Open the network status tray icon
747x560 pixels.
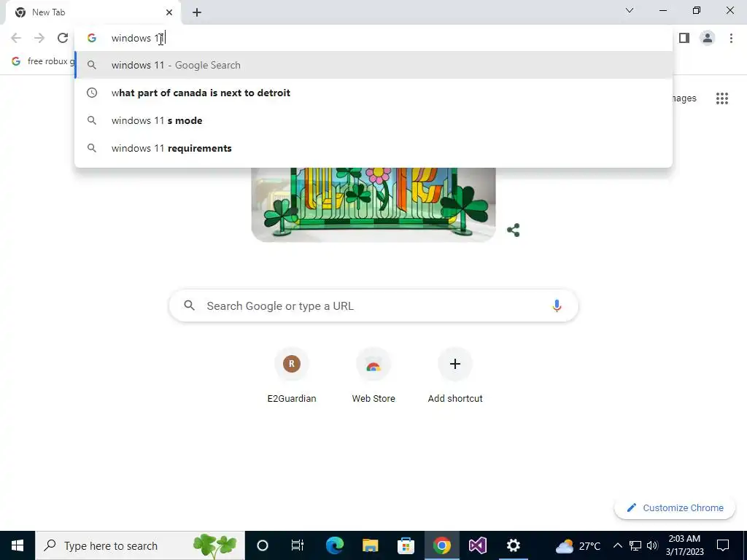(x=635, y=545)
